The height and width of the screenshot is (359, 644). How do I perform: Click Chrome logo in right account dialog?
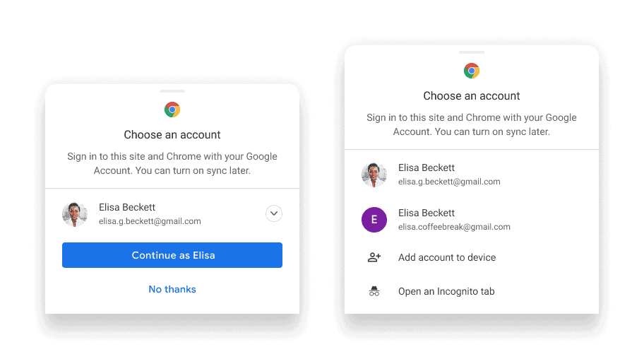click(472, 71)
